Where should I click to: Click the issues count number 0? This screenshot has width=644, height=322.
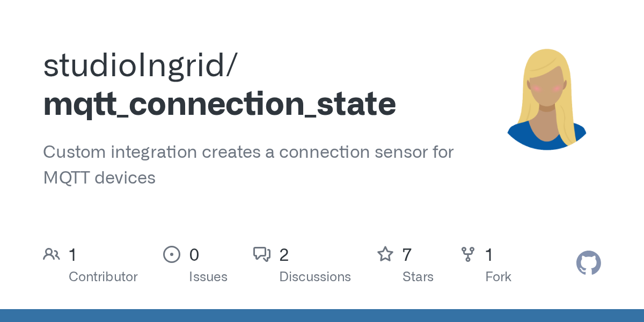coord(194,254)
